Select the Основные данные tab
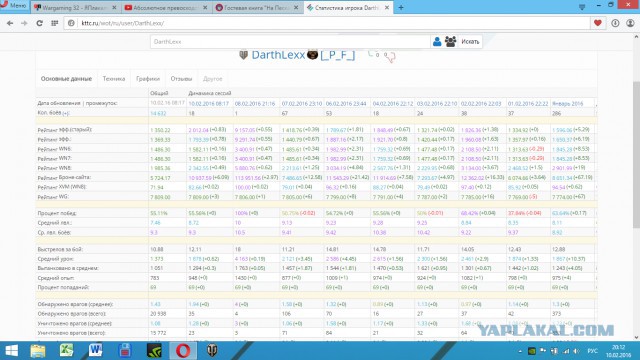 pyautogui.click(x=66, y=79)
